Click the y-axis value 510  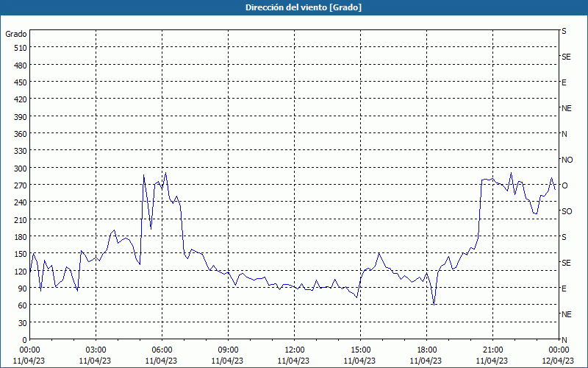21,48
